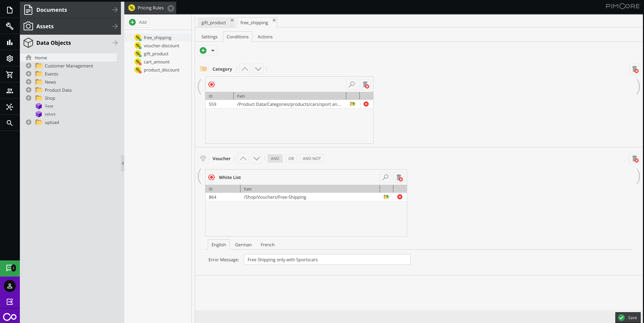Screen dimensions: 644x323
Task: Open the notifications chat icon in sidebar
Action: (x=10, y=268)
